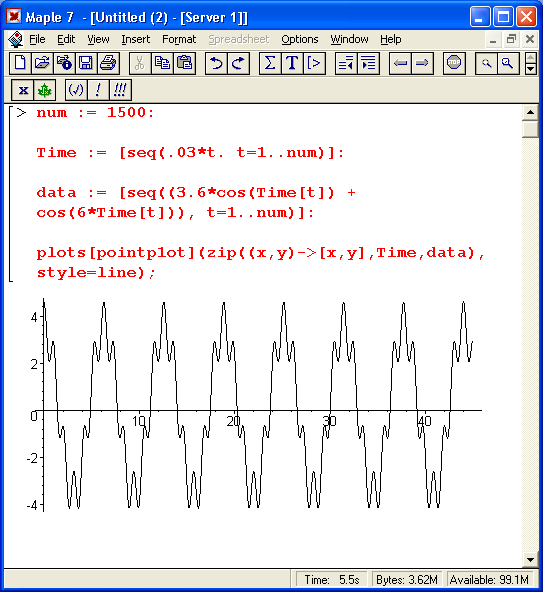Save the worksheet with the floppy disk icon
The width and height of the screenshot is (543, 592).
pyautogui.click(x=86, y=63)
